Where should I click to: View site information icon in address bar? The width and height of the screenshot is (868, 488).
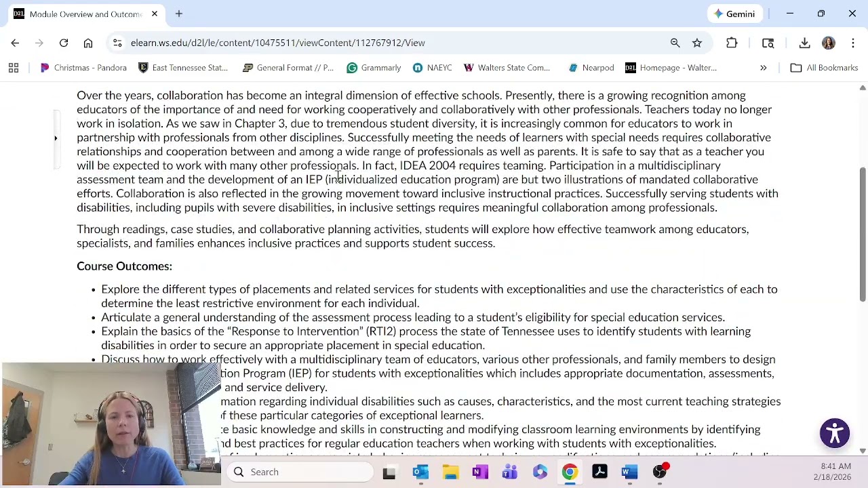117,43
